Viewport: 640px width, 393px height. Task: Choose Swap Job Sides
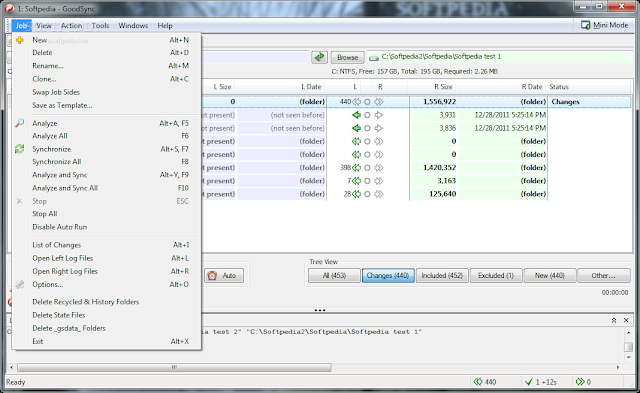(107, 92)
